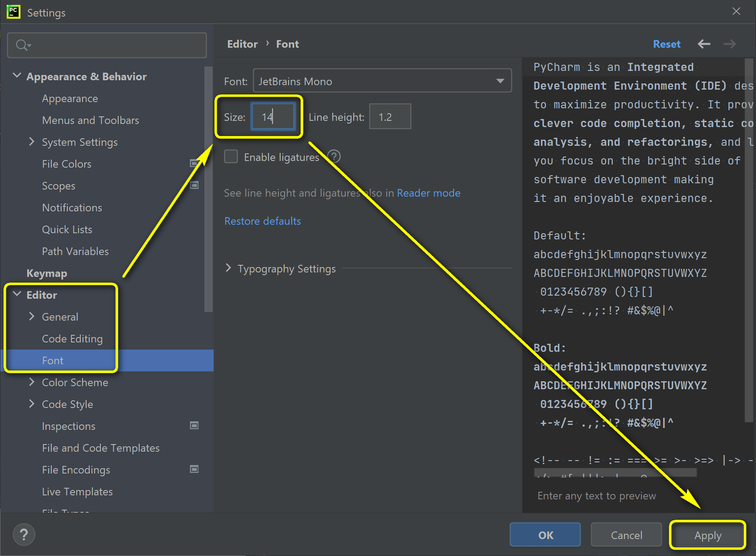Click Reset link at top right
This screenshot has height=556, width=756.
(667, 44)
